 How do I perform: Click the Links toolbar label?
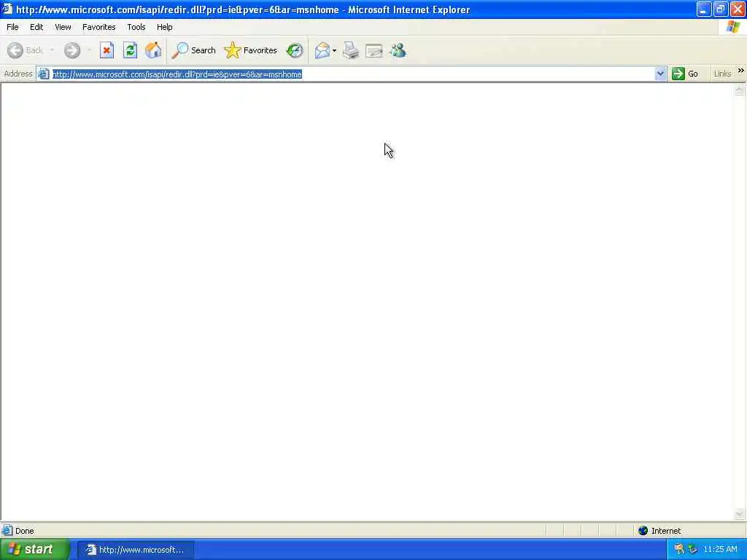723,74
